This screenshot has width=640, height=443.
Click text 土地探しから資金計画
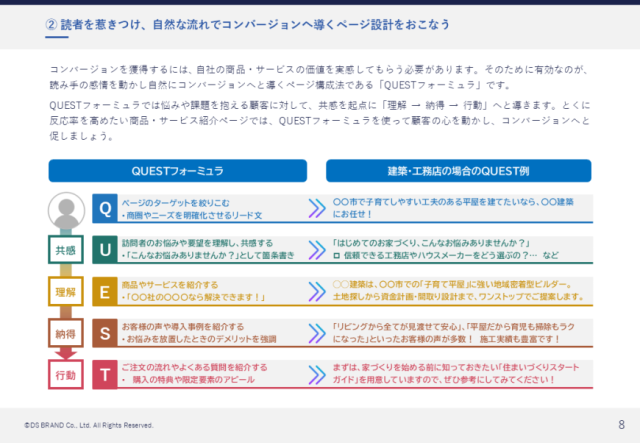[458, 297]
